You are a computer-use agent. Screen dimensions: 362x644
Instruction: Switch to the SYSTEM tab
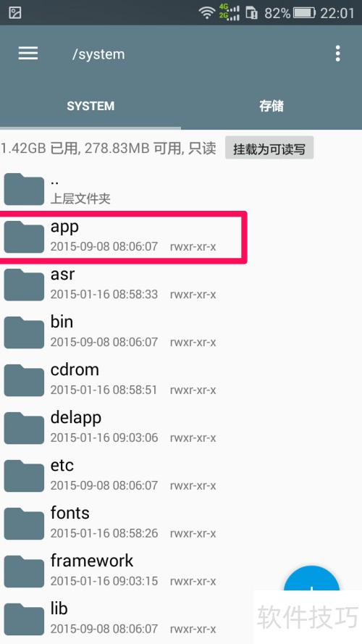(x=90, y=106)
